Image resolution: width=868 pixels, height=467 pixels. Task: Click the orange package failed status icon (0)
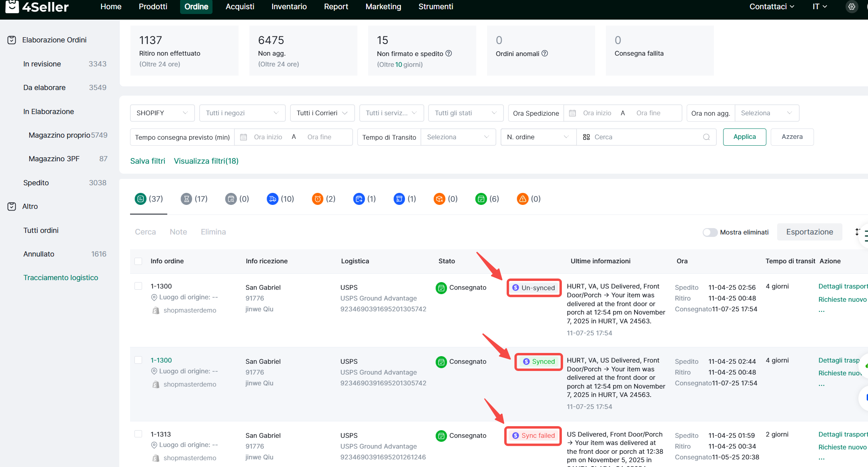[439, 199]
